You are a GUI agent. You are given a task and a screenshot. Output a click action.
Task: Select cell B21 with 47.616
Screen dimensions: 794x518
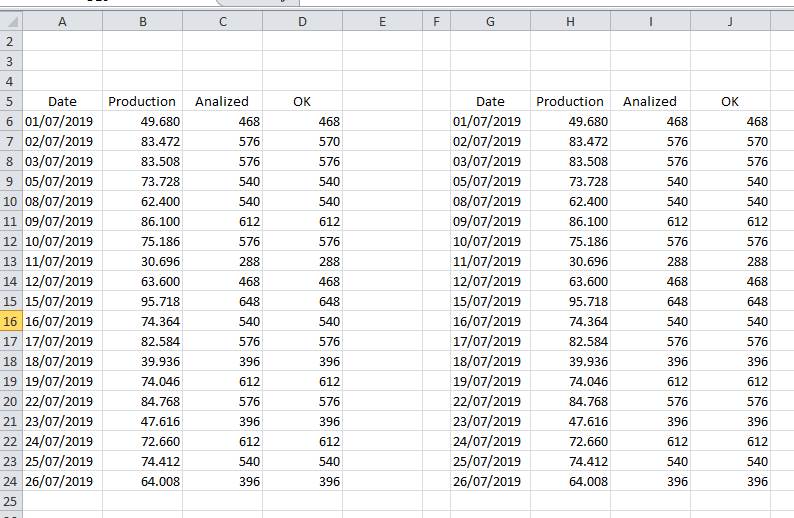point(142,421)
